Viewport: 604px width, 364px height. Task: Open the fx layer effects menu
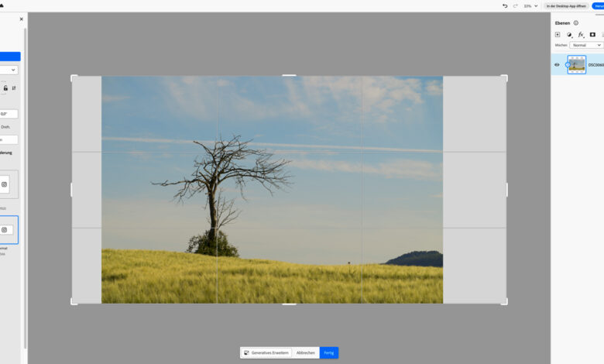pos(582,35)
